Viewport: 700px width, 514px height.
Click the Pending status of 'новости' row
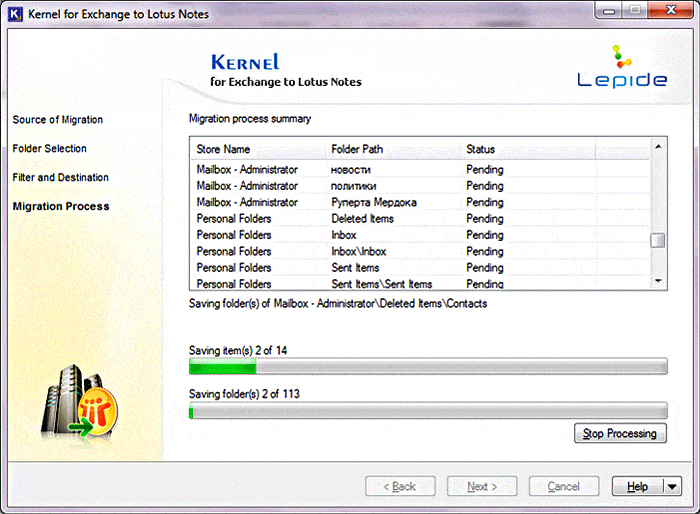coord(485,170)
